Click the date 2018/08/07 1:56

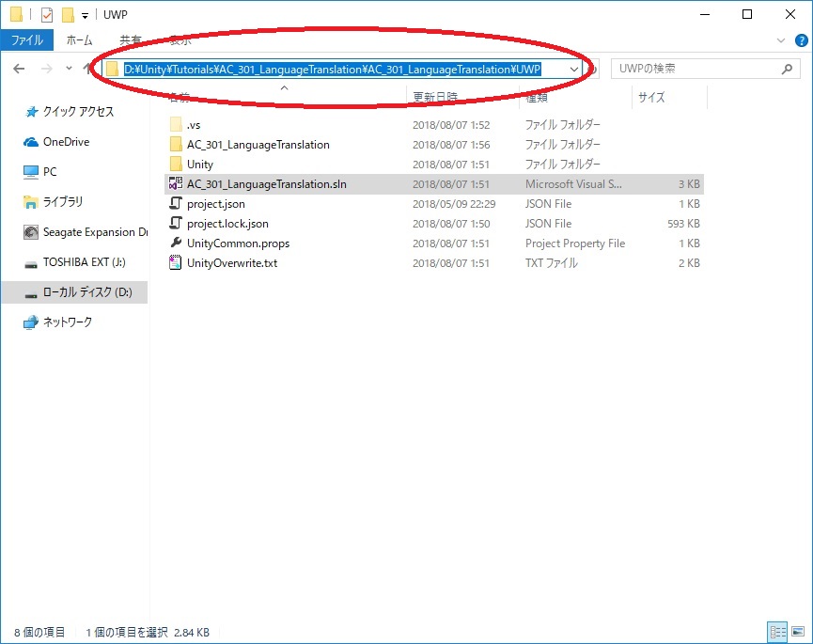pos(451,145)
